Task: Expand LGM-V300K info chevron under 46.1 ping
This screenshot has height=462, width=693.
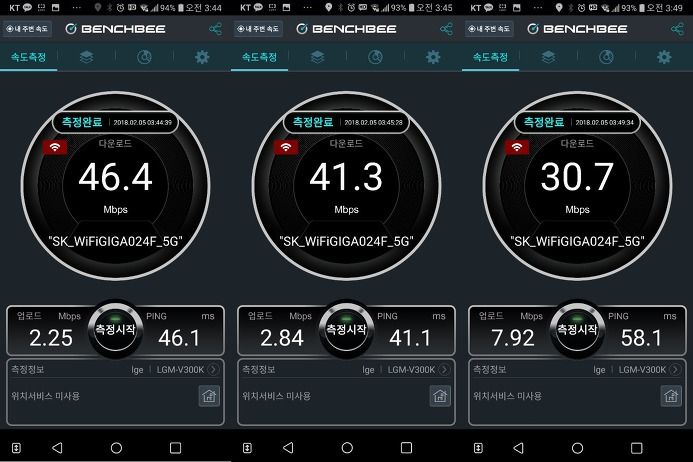Action: click(213, 370)
